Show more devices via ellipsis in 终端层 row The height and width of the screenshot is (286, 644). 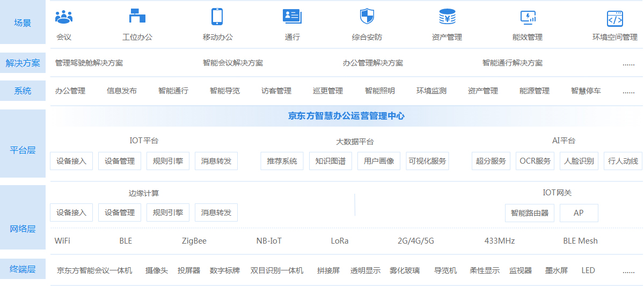pyautogui.click(x=628, y=271)
